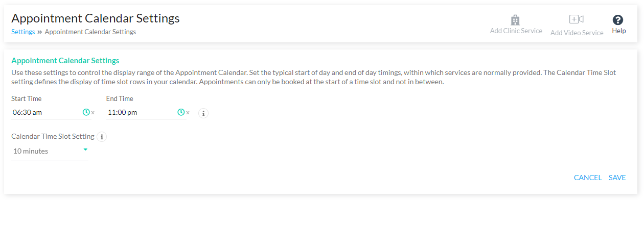Click the Appointment Calendar Settings breadcrumb text

[x=90, y=32]
